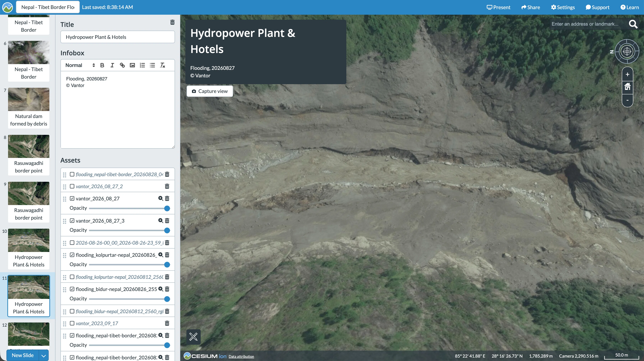Insert an image in the infobox

point(132,65)
